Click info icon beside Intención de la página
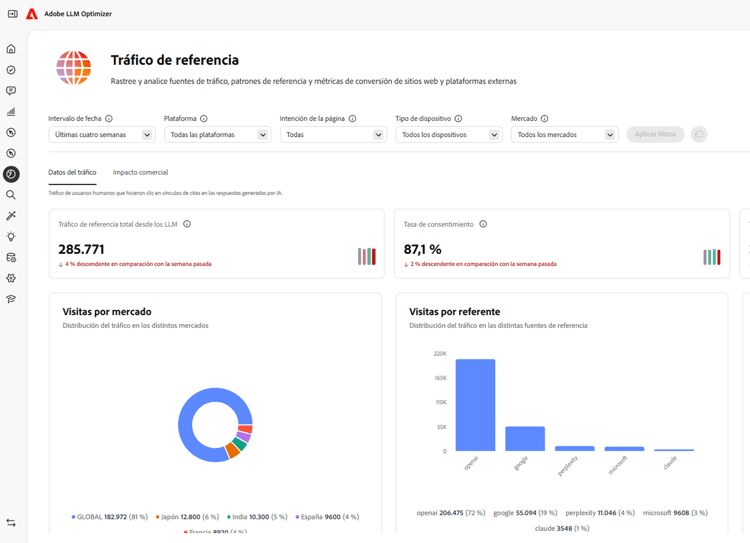This screenshot has width=750, height=543. pos(353,119)
